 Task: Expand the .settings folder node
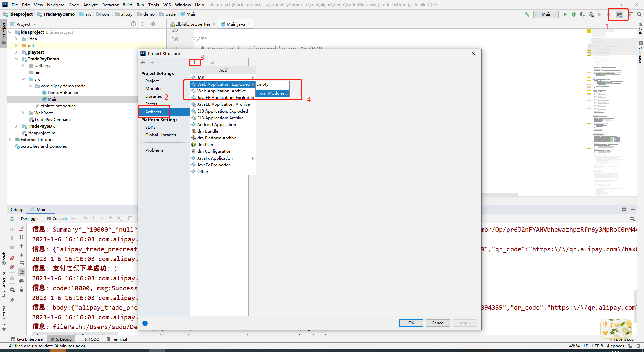pos(23,66)
